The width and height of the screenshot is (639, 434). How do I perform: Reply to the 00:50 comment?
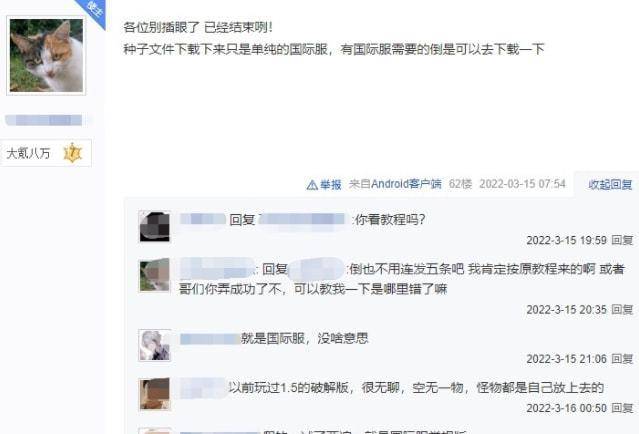point(622,408)
